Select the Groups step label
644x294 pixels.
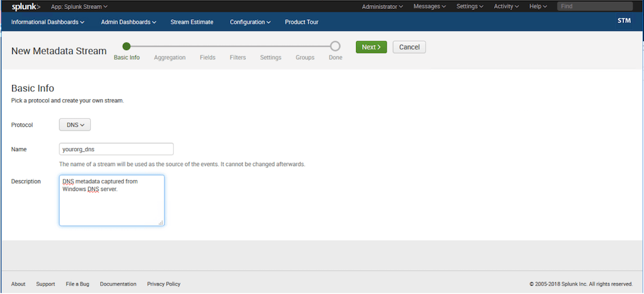pyautogui.click(x=305, y=58)
